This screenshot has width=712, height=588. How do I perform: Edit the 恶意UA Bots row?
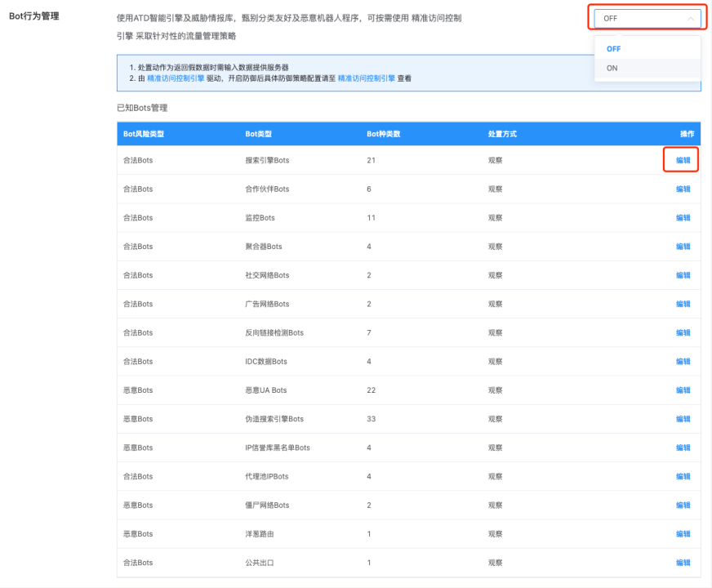683,390
